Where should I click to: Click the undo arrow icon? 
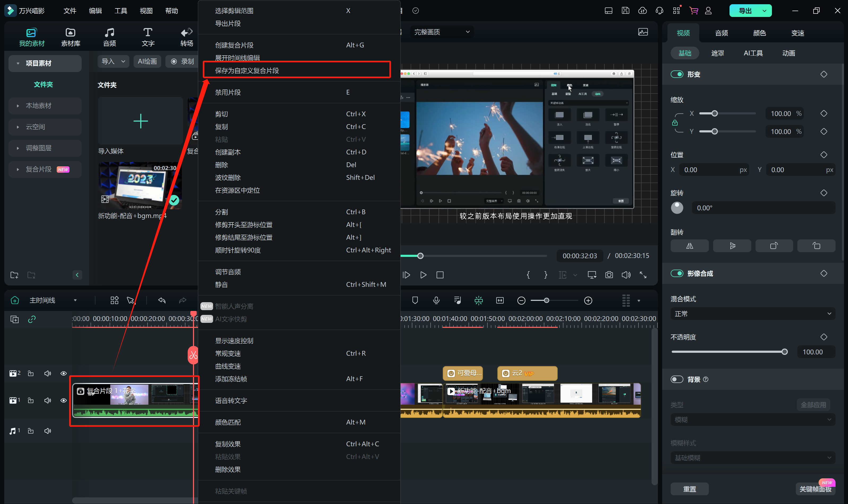tap(162, 300)
